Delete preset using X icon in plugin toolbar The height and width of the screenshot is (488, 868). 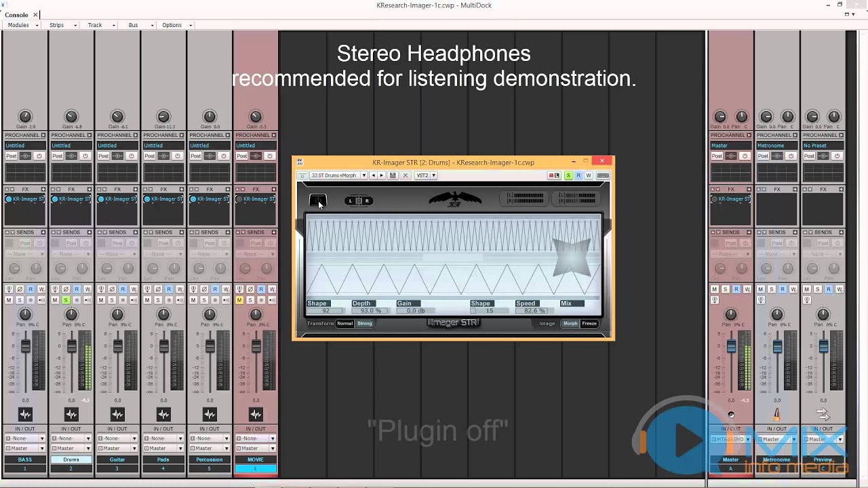coord(406,176)
